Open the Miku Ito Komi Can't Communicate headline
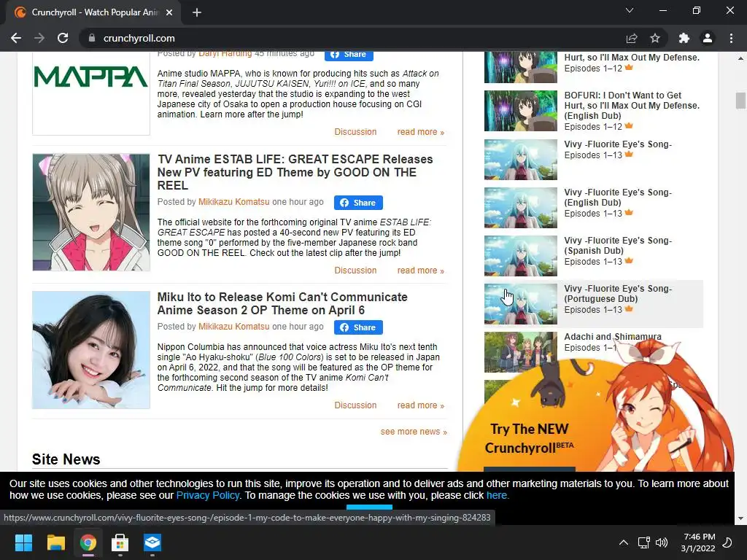Image resolution: width=747 pixels, height=560 pixels. point(282,303)
